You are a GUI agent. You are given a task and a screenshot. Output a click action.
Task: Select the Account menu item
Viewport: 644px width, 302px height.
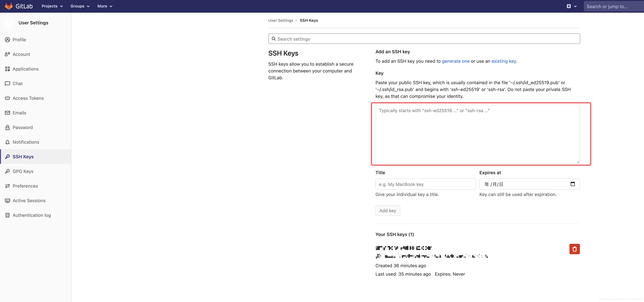pos(21,54)
